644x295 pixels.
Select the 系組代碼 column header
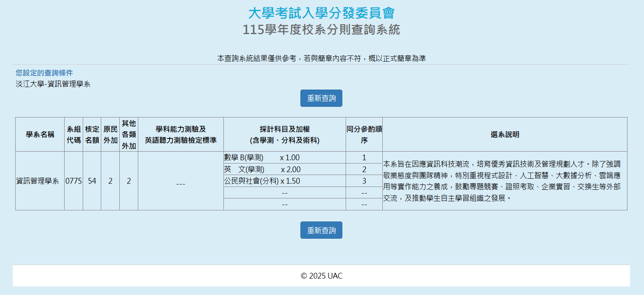pos(74,134)
